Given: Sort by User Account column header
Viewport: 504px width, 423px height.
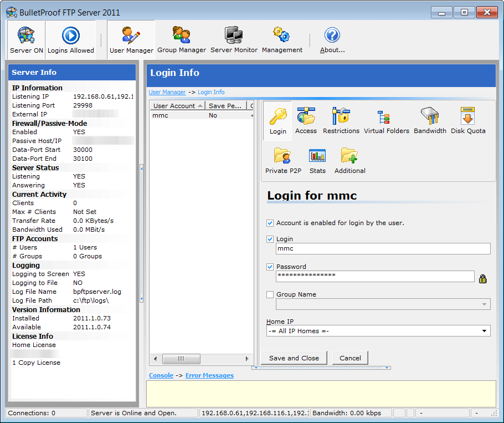Looking at the screenshot, I should coord(177,106).
